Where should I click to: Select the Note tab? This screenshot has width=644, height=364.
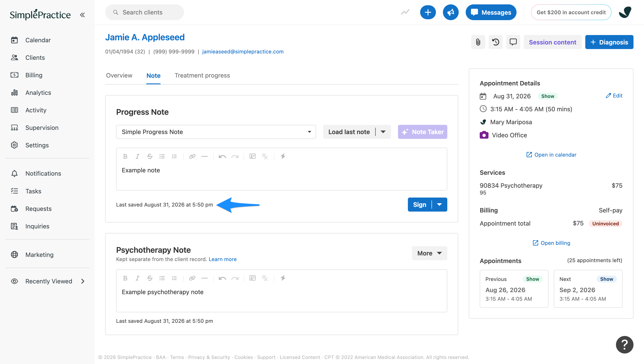click(153, 76)
